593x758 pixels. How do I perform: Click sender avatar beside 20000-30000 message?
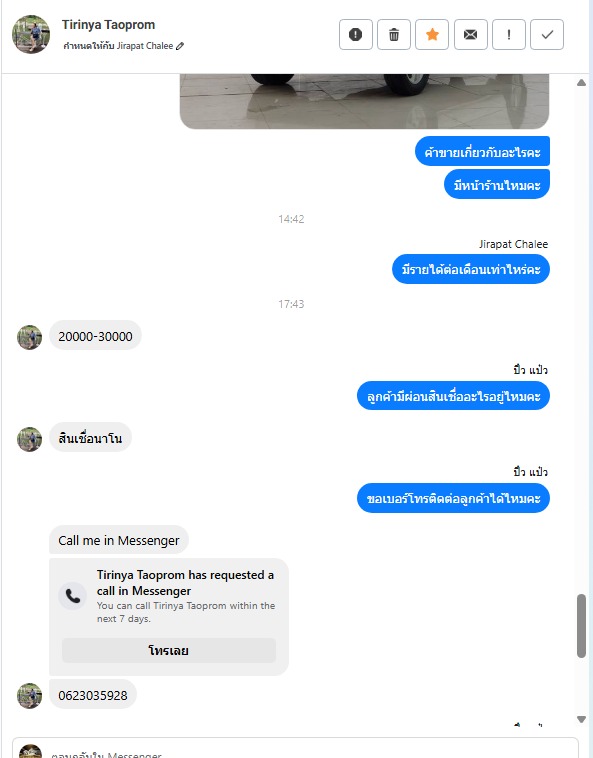29,337
